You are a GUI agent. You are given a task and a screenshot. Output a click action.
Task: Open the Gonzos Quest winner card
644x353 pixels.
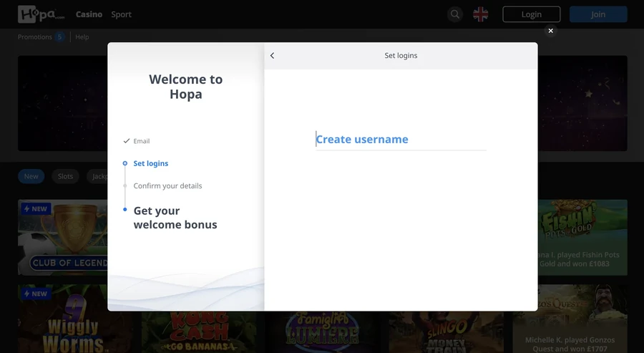pyautogui.click(x=570, y=319)
